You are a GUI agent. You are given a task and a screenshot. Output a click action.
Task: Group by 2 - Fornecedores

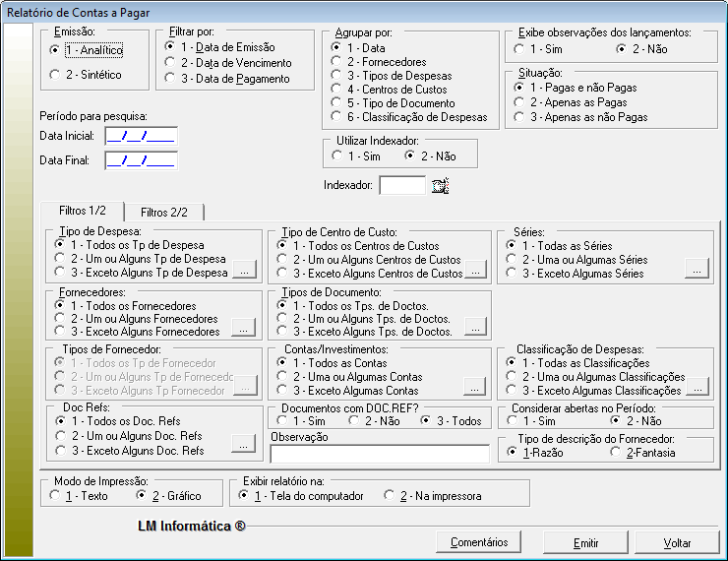338,62
